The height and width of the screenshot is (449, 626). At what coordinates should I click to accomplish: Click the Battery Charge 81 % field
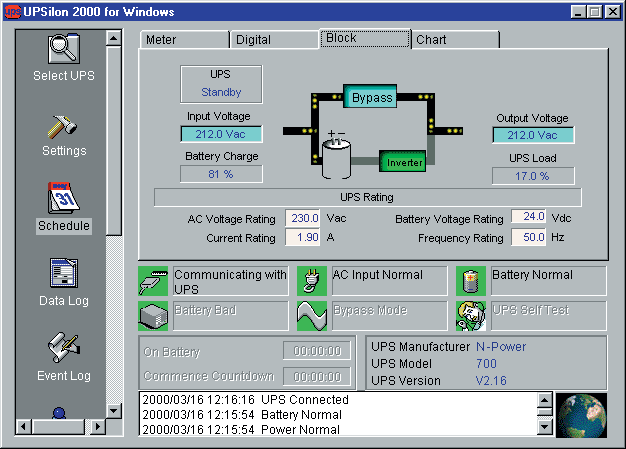(221, 174)
